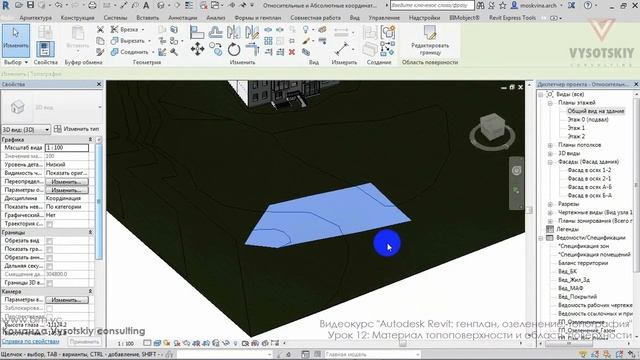Select the Rotate tool circular arrow
This screenshot has height=360, width=640.
(234, 49)
